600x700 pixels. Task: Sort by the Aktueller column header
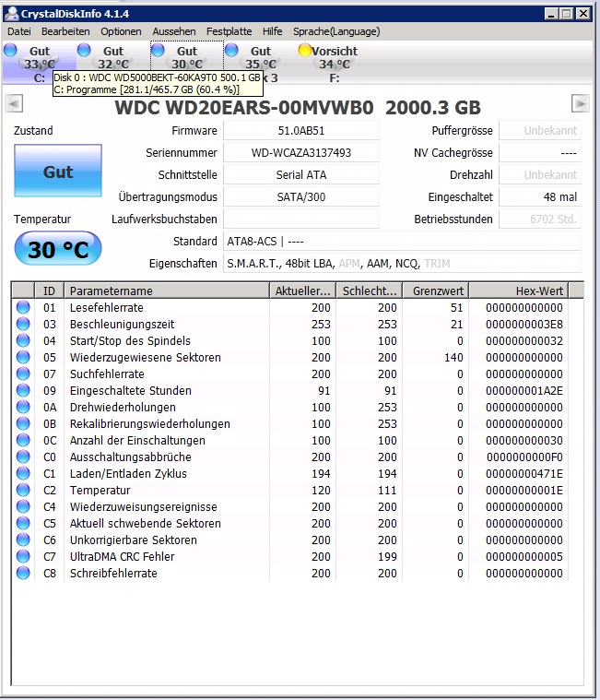point(302,291)
